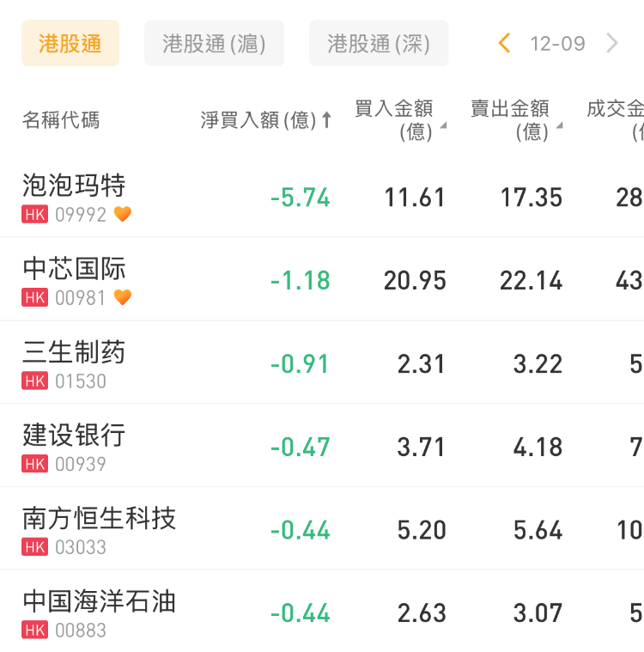Tap the heart icon beside 泡泡玛特 code
This screenshot has height=652, width=644.
coord(123,215)
